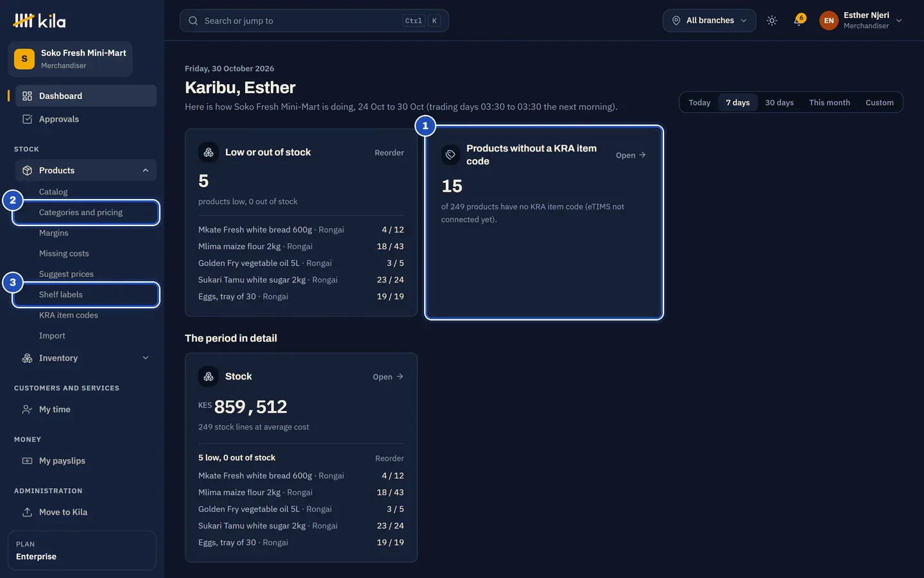Open Approvals page
924x578 pixels.
86,119
